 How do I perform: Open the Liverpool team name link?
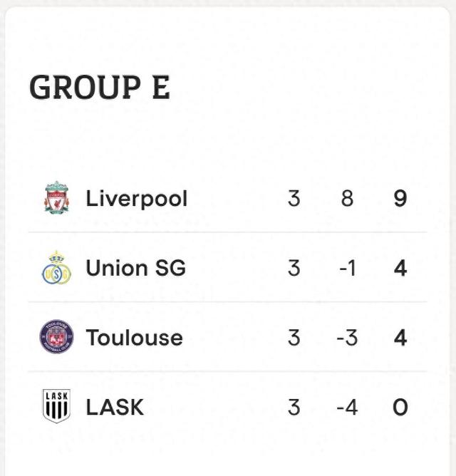point(136,198)
